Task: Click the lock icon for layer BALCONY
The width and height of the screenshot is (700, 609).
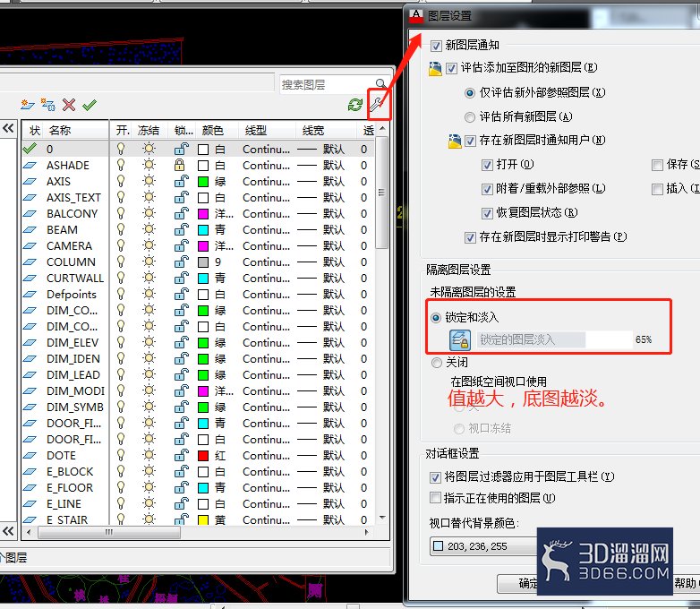Action: pos(181,213)
